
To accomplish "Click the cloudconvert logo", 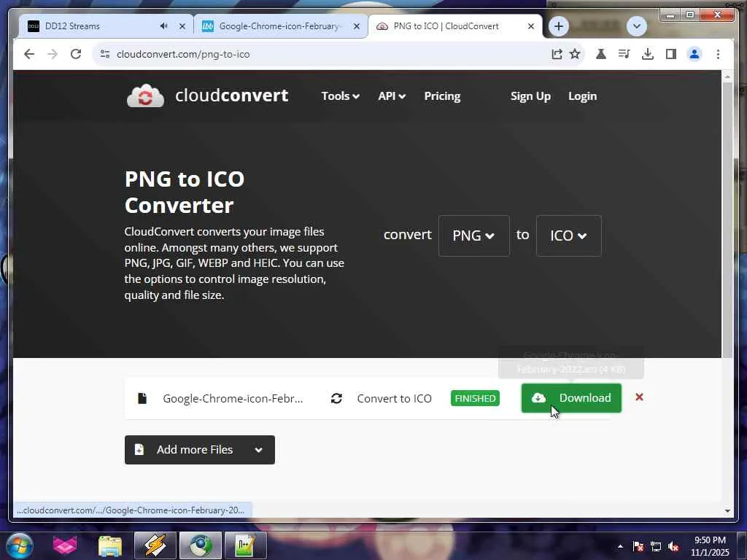I will [207, 96].
